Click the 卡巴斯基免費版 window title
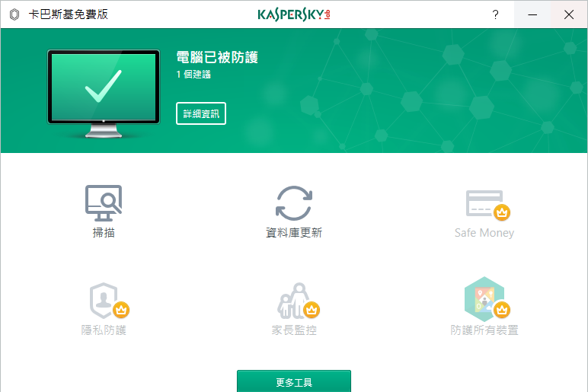The image size is (588, 392). (x=69, y=14)
